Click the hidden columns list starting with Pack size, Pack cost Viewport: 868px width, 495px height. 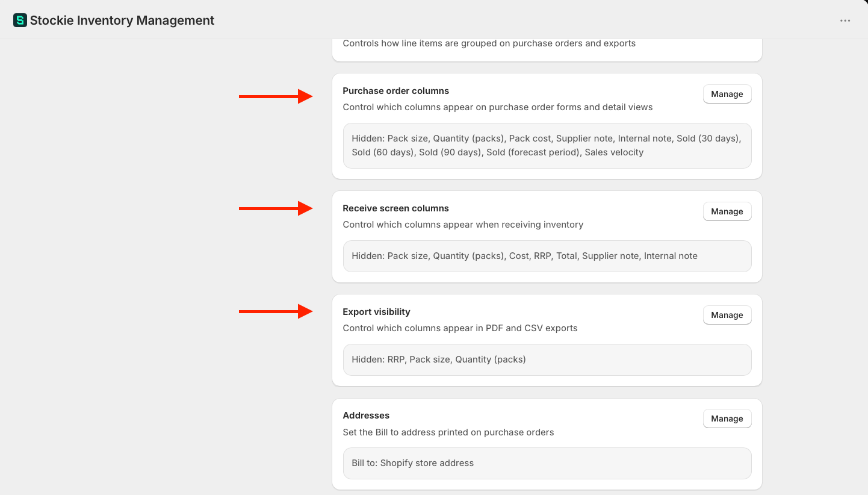click(x=547, y=146)
